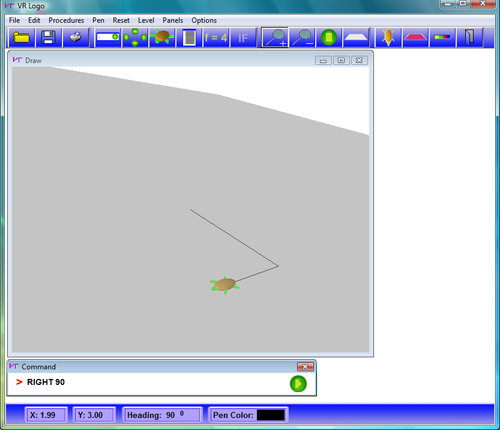Open file with yellow folder icon
Screen dimensions: 500x430
point(21,37)
